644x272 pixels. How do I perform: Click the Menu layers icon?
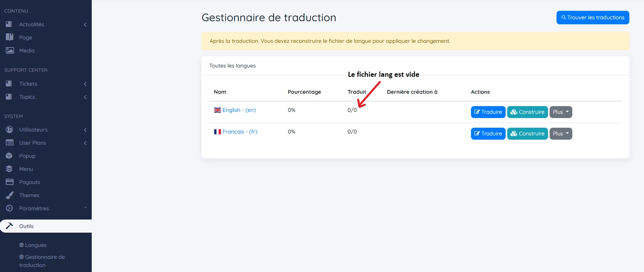coord(9,169)
